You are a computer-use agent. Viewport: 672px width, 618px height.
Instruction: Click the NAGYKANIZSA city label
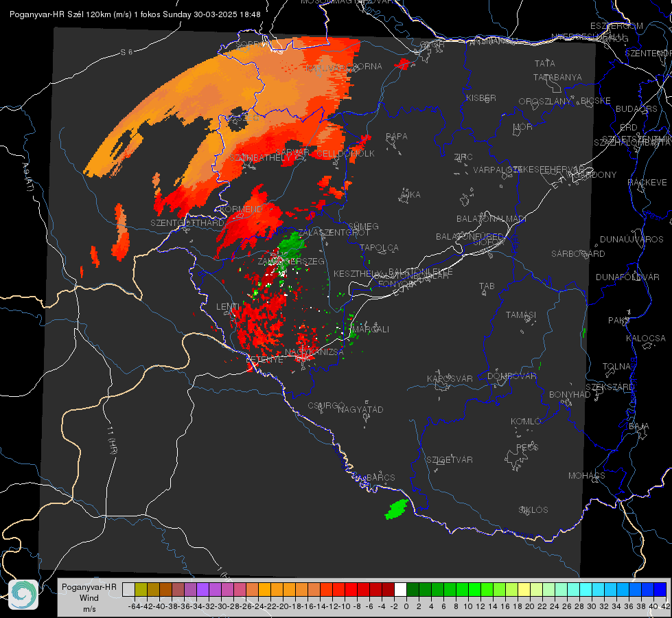pos(314,352)
